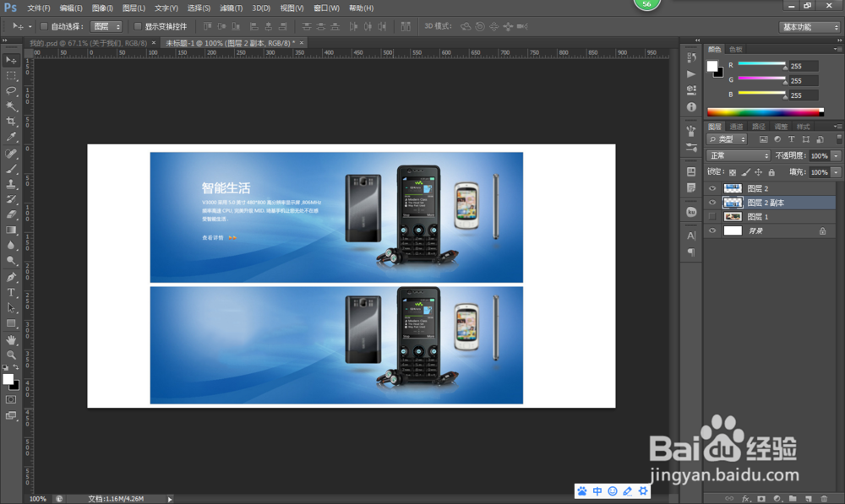Image resolution: width=845 pixels, height=504 pixels.
Task: Select the History Brush tool
Action: tap(11, 199)
